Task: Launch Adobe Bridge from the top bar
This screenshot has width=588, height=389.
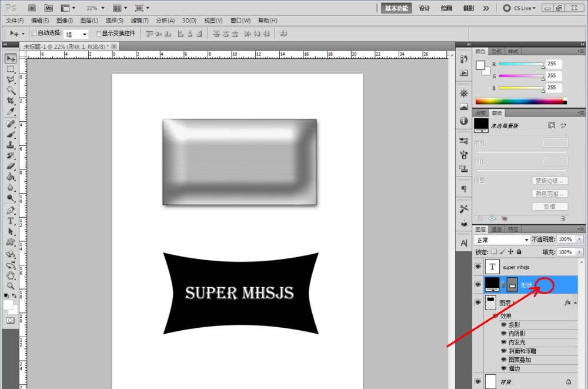Action: pos(32,8)
